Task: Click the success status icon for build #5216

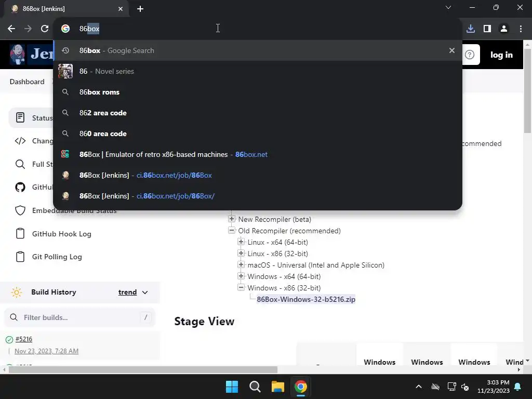Action: point(9,339)
